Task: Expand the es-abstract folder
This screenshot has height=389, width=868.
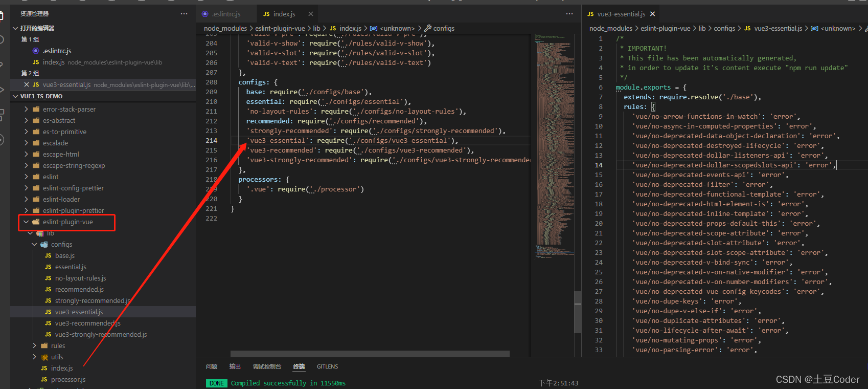Action: [26, 120]
